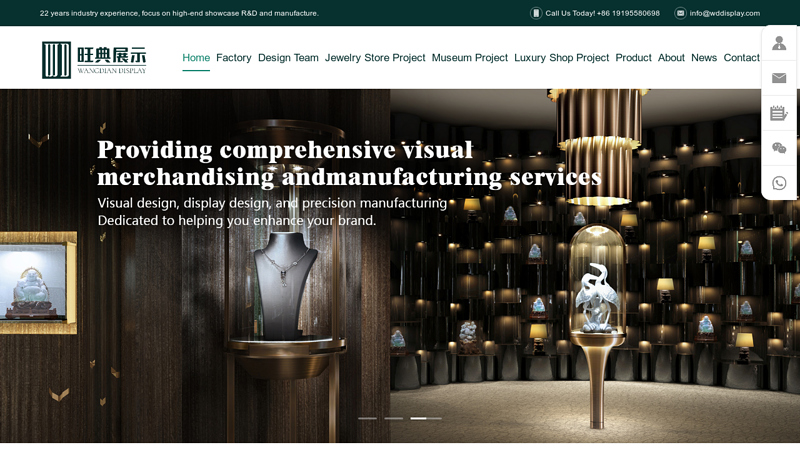Open the Museum Project menu
The image size is (800, 450).
tap(470, 58)
